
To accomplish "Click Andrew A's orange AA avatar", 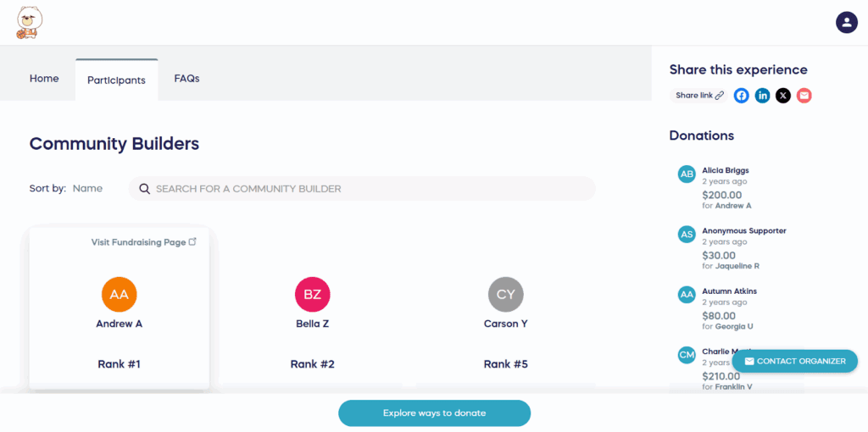I will click(x=120, y=294).
